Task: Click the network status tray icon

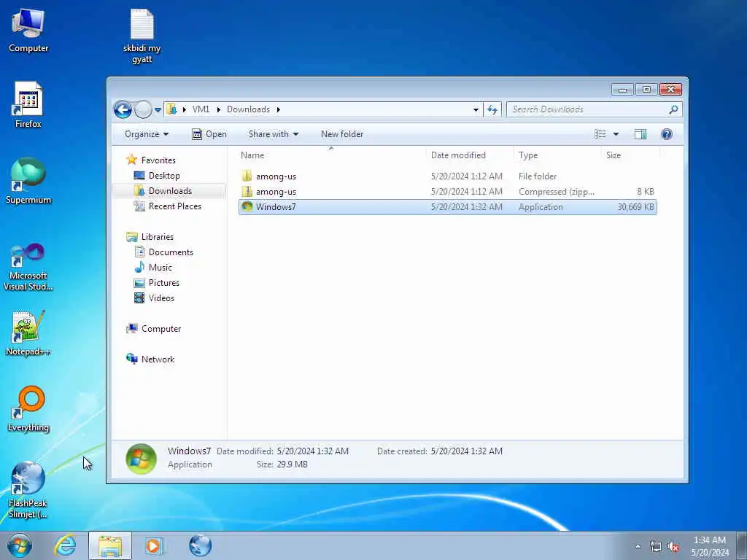Action: pyautogui.click(x=656, y=546)
